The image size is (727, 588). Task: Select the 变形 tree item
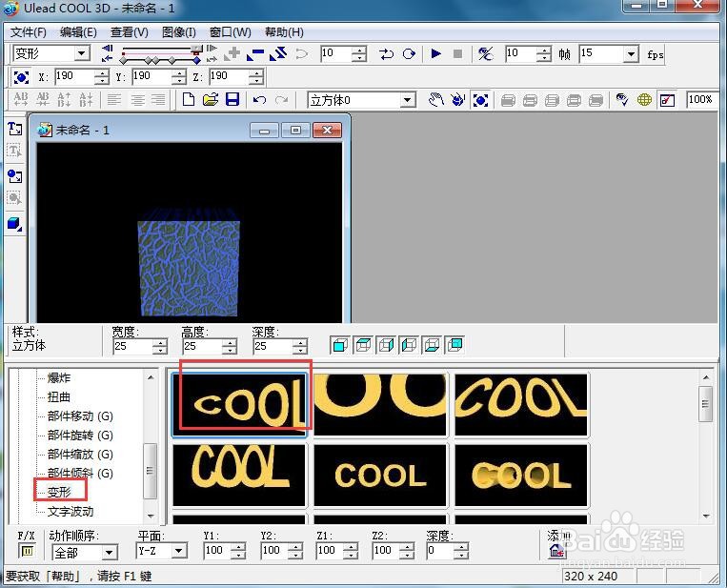tap(59, 492)
